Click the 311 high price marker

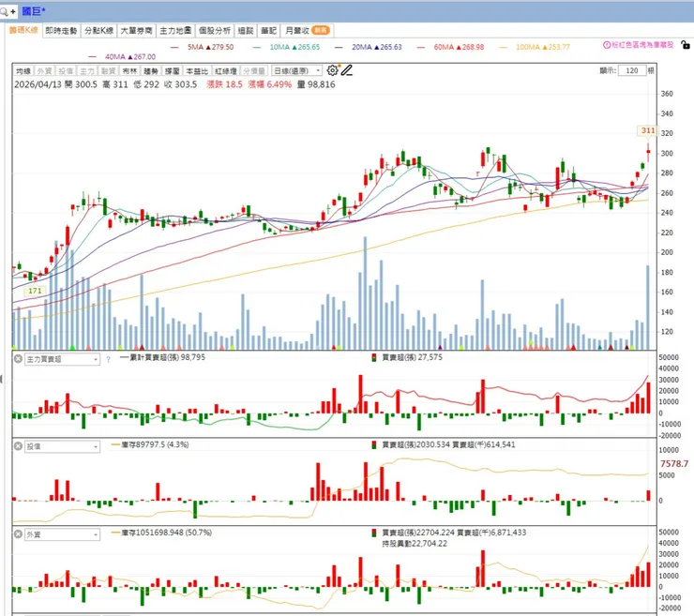[648, 130]
